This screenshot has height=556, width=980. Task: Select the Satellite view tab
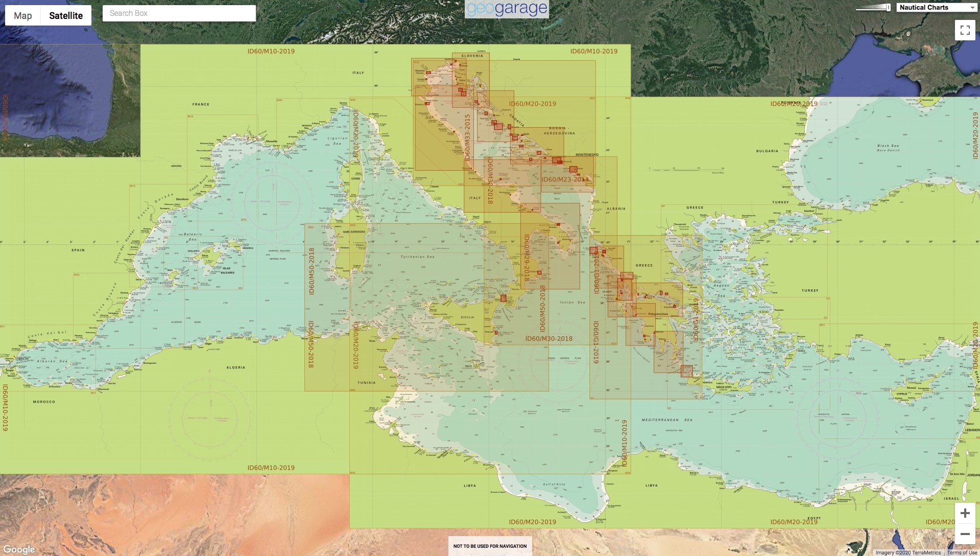66,16
